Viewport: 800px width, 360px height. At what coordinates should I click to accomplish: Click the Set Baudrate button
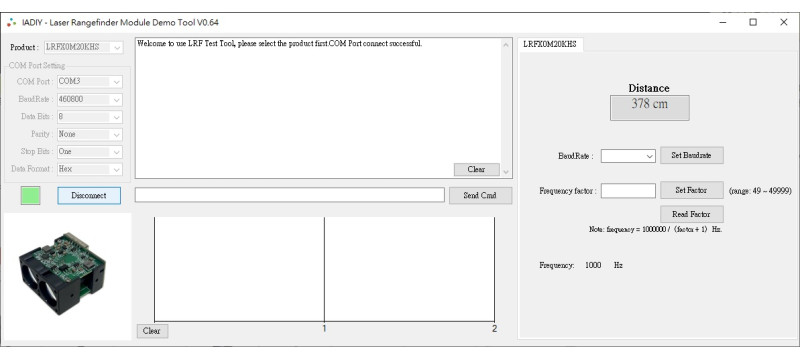[x=691, y=156]
